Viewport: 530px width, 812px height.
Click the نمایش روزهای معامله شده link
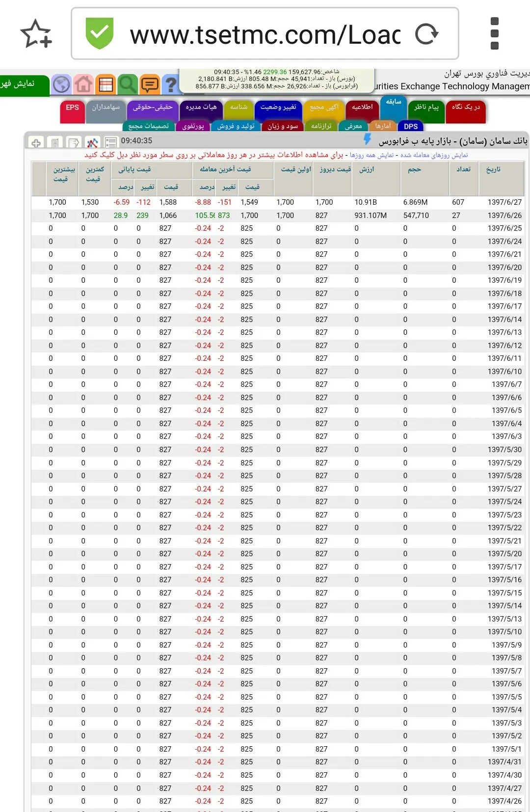434,155
